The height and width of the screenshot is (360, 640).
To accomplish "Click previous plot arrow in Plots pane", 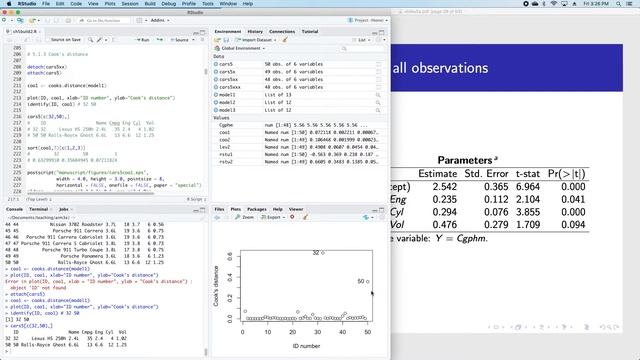I will pos(217,217).
